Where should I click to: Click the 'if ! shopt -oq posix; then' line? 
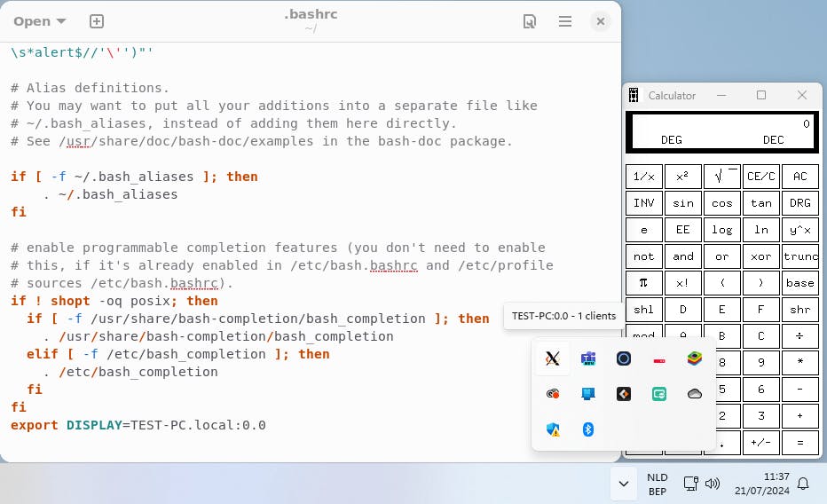(114, 301)
